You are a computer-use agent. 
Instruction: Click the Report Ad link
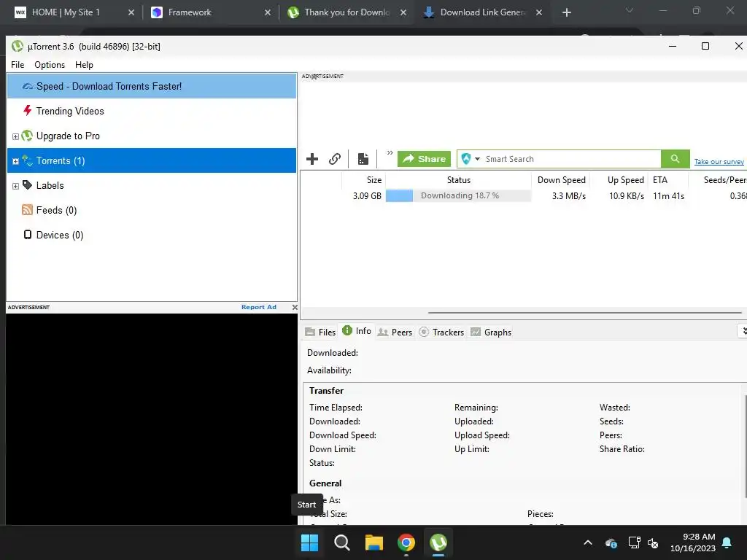point(259,307)
